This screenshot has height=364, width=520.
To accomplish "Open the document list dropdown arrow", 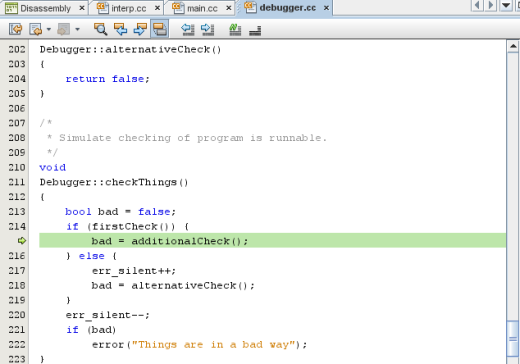I will [x=506, y=6].
